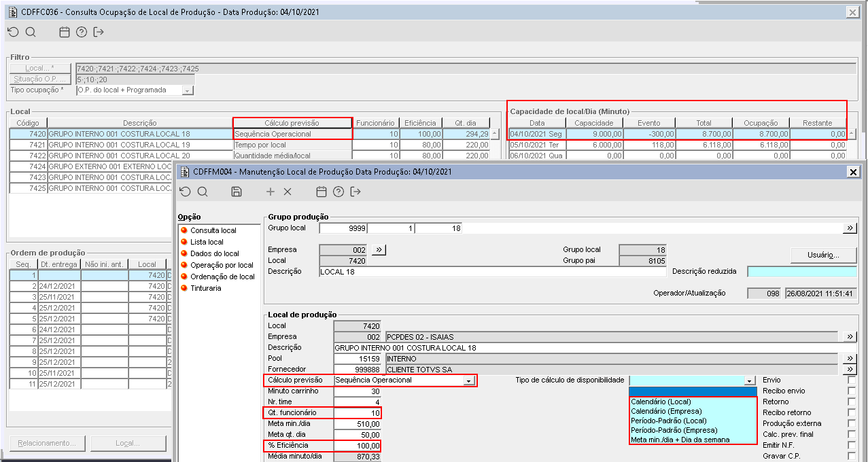Click refresh icon in CDFFC036 toolbar
This screenshot has width=868, height=462.
pyautogui.click(x=13, y=32)
